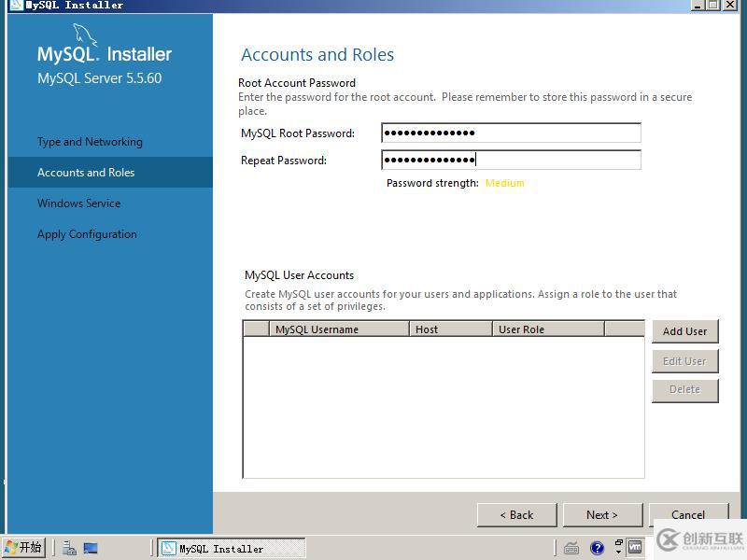Click the Accounts and Roles page title
This screenshot has height=560, width=747.
[317, 55]
